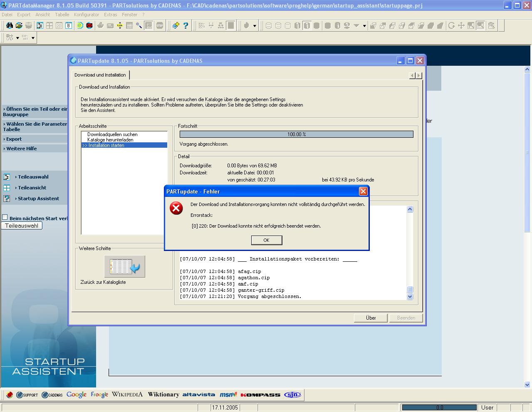Click the pan move arrows icon
The height and width of the screenshot is (412, 532).
coord(461,26)
